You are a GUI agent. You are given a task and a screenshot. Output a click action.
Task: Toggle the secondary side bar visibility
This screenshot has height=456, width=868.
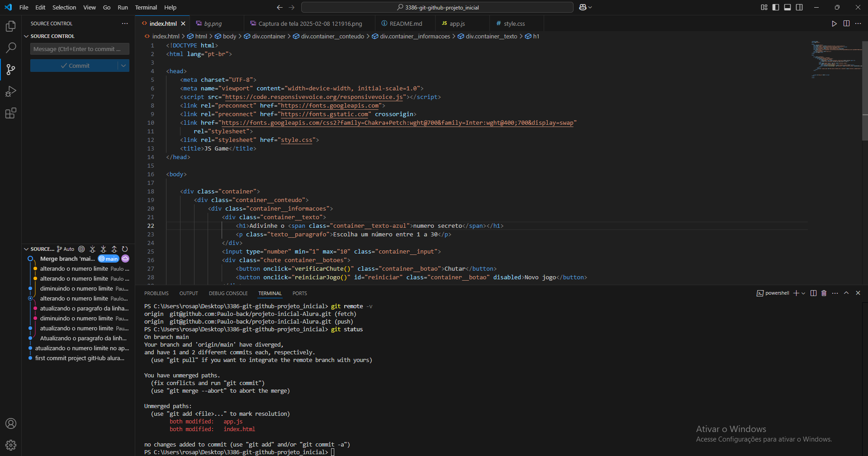click(799, 7)
